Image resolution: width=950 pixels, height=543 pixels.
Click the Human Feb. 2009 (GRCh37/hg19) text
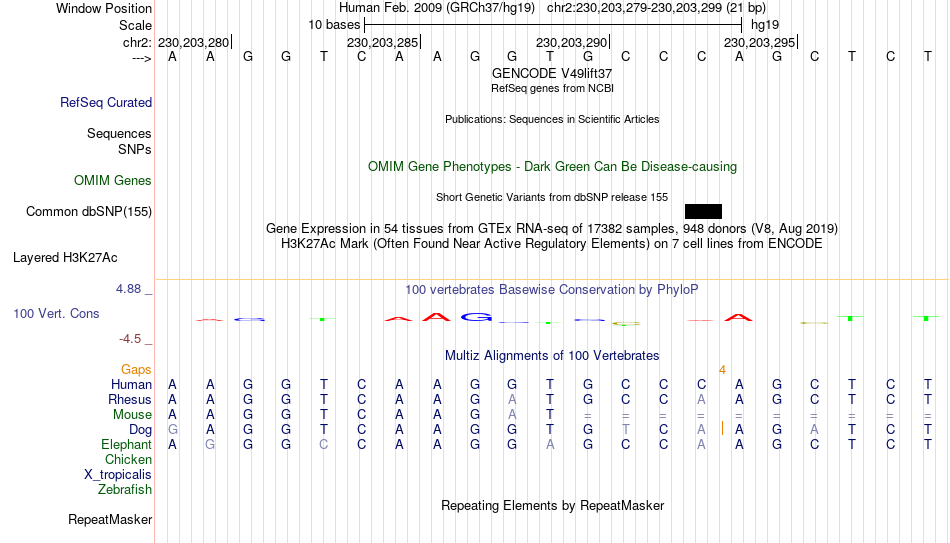coord(437,8)
